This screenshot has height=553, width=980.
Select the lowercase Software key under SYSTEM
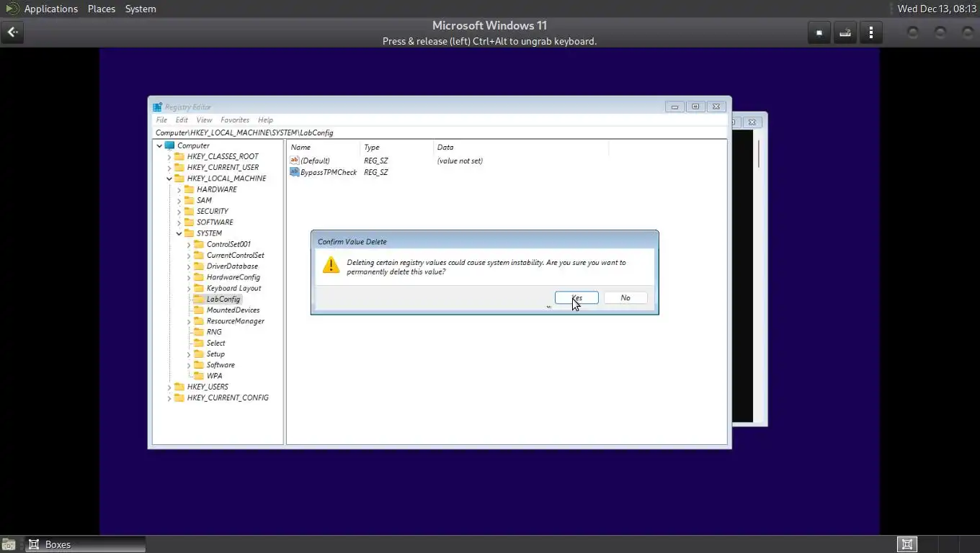pos(220,365)
